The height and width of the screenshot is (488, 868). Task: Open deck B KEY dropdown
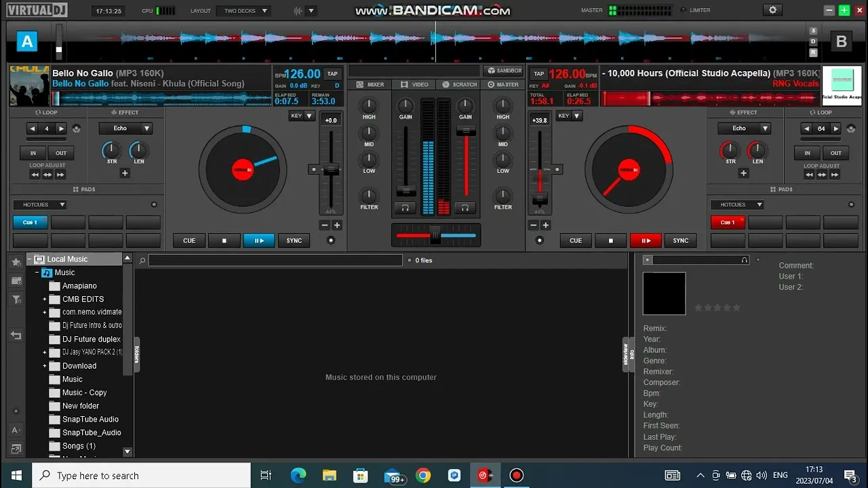570,116
